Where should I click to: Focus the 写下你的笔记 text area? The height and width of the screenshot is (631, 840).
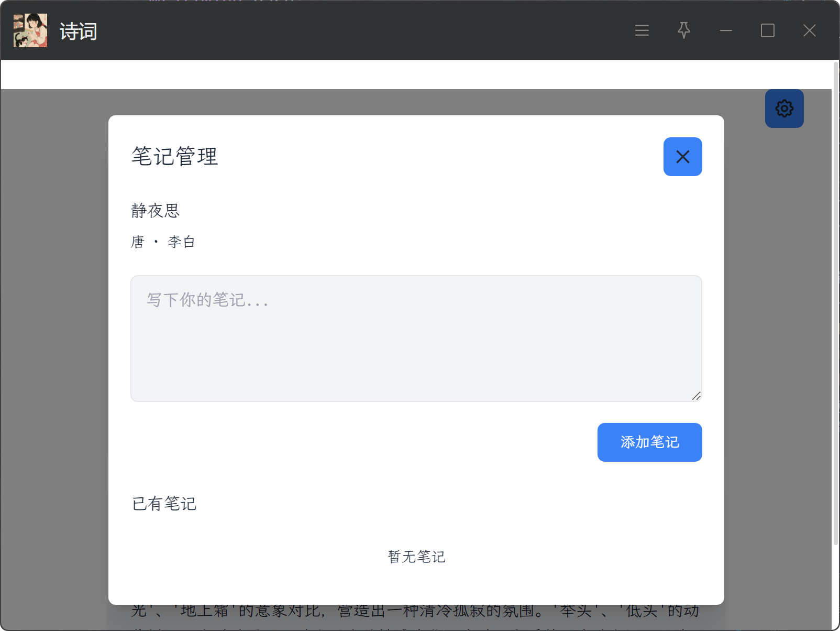point(416,339)
